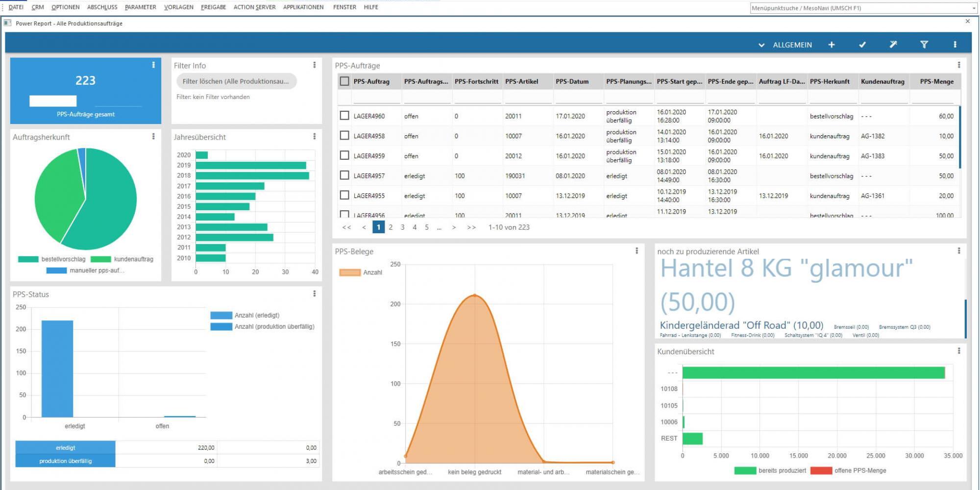Toggle kundenauftrag legend in Auftragsherkunft chart
The height and width of the screenshot is (490, 980).
(x=122, y=259)
